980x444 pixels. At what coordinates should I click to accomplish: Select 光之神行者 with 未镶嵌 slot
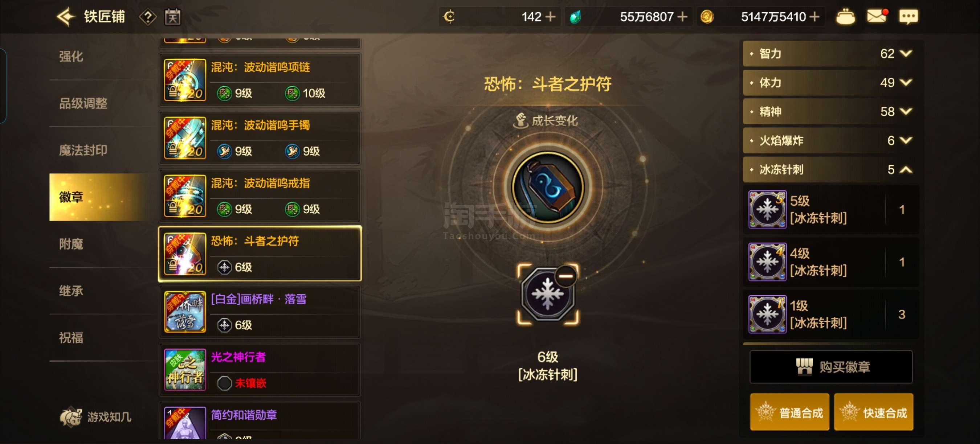pos(260,370)
